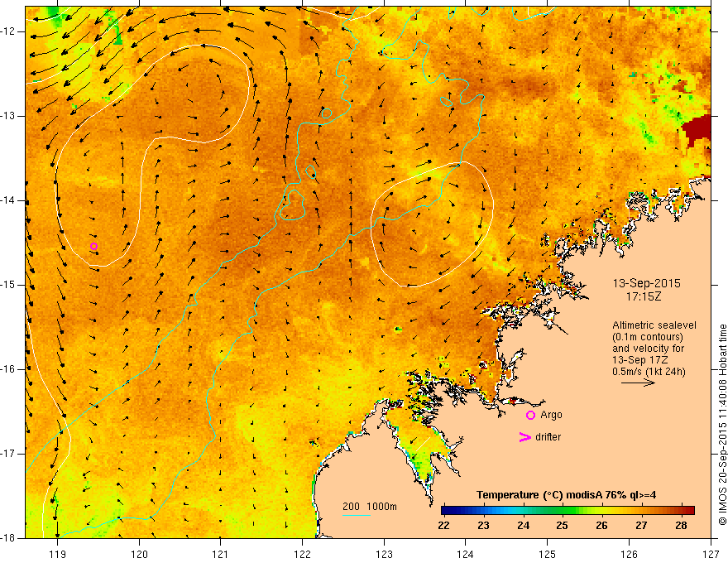Click the colorbar tick label '26'

tap(601, 526)
